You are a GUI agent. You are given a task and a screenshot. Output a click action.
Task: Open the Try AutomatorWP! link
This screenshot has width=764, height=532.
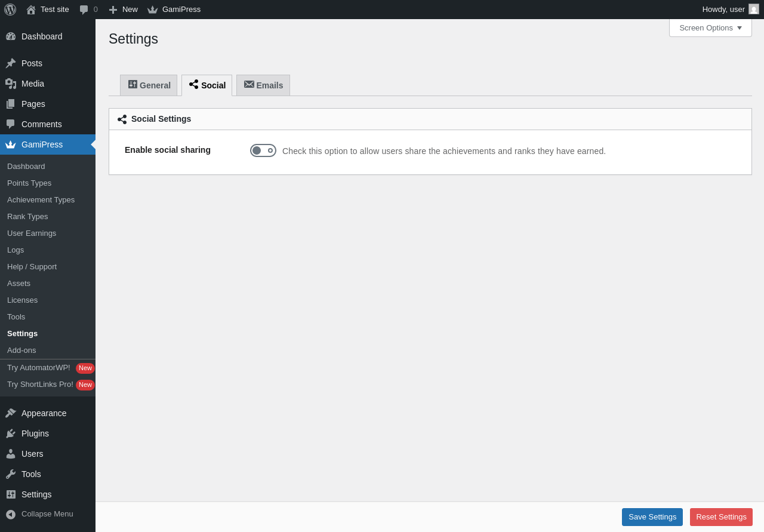pos(39,368)
